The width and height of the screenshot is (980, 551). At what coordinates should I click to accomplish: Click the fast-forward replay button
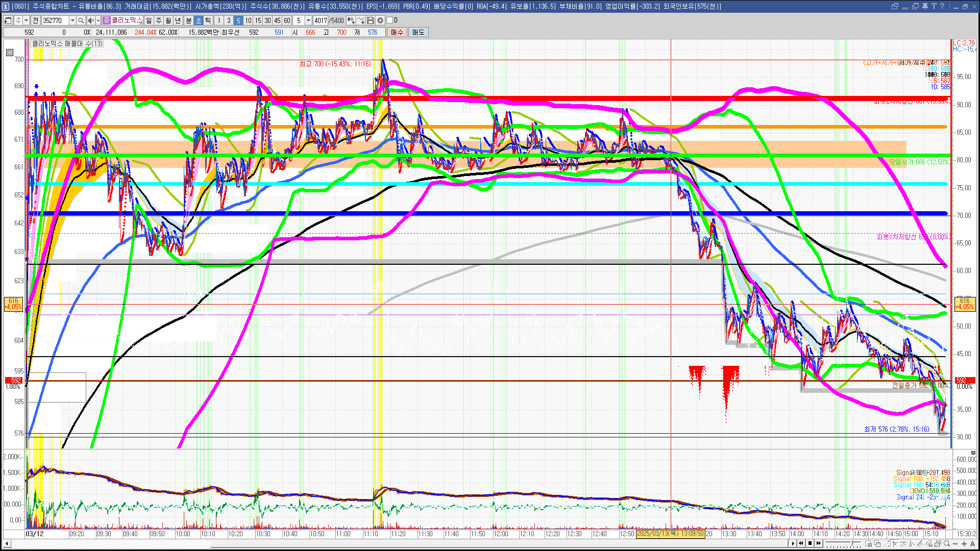point(819,543)
